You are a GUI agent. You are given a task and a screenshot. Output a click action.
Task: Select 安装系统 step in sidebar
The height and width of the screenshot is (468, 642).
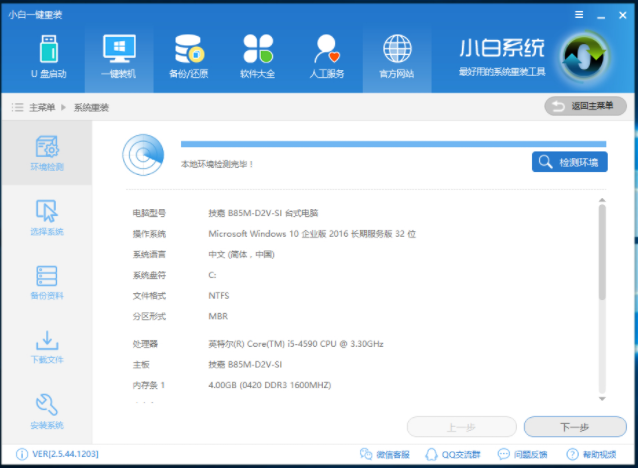pos(47,412)
